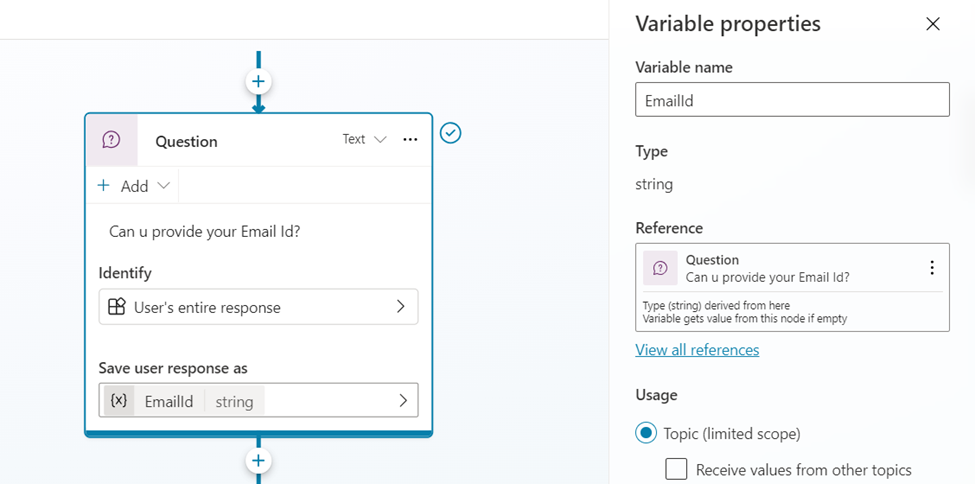The height and width of the screenshot is (484, 975).
Task: Expand the EmailId variable chevron
Action: click(403, 401)
